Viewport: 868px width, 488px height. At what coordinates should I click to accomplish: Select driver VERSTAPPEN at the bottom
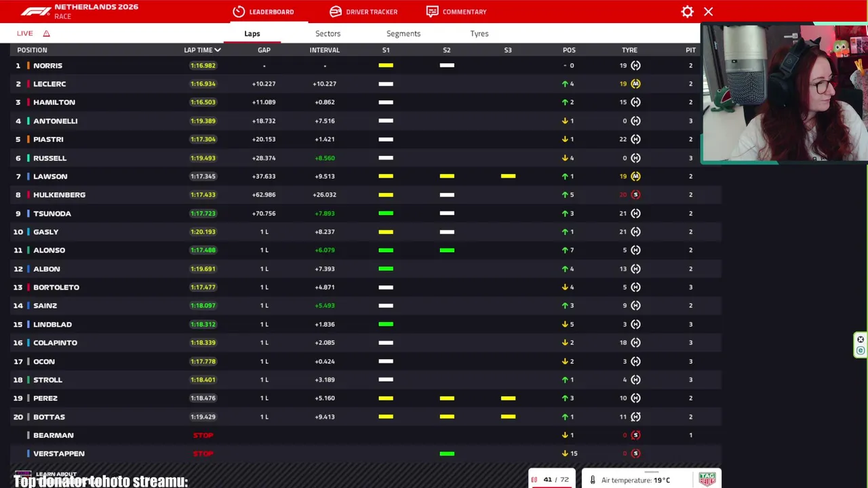(x=59, y=453)
